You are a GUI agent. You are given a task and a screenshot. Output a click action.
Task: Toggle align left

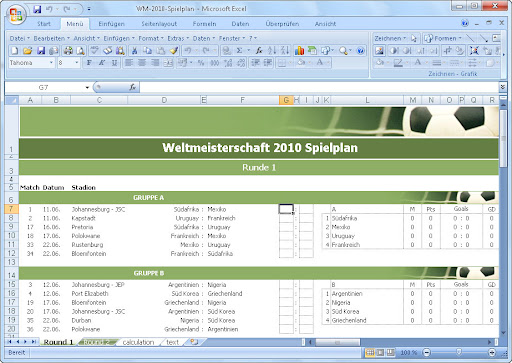coord(129,63)
